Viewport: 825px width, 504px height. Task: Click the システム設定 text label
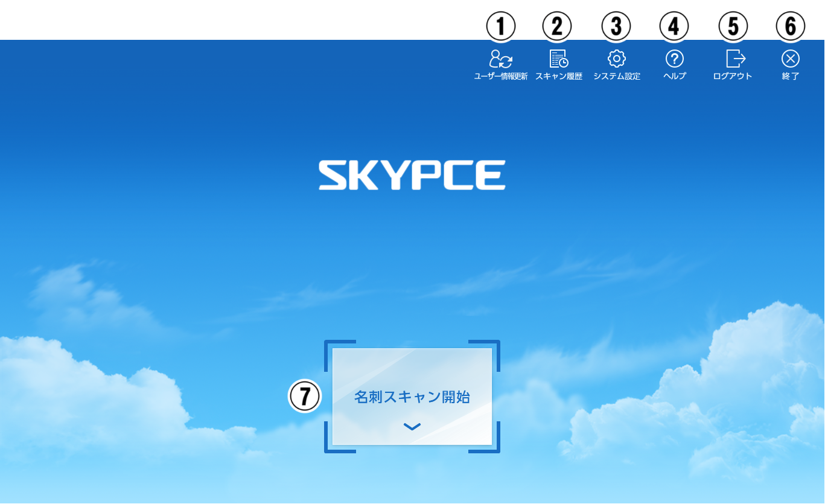pyautogui.click(x=616, y=77)
